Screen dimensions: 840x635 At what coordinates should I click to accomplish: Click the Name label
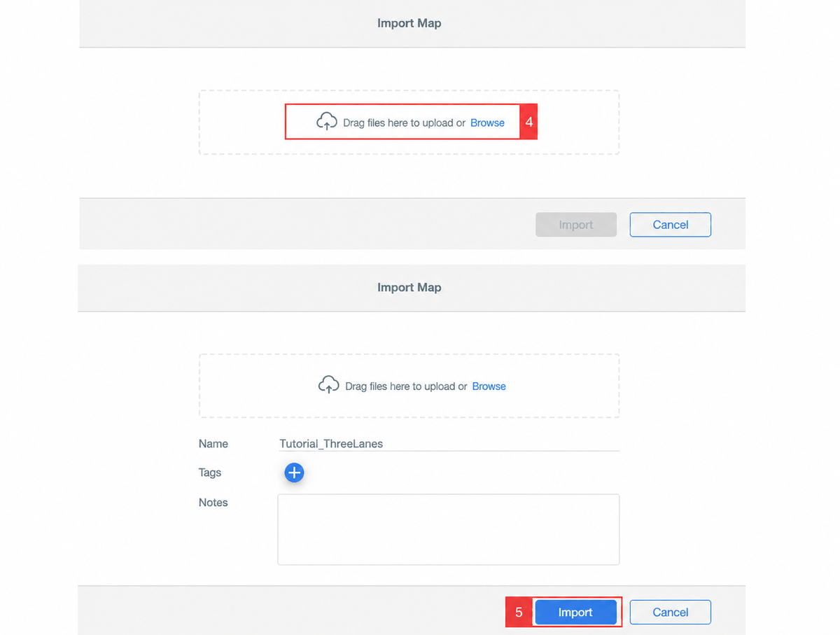[x=213, y=444]
